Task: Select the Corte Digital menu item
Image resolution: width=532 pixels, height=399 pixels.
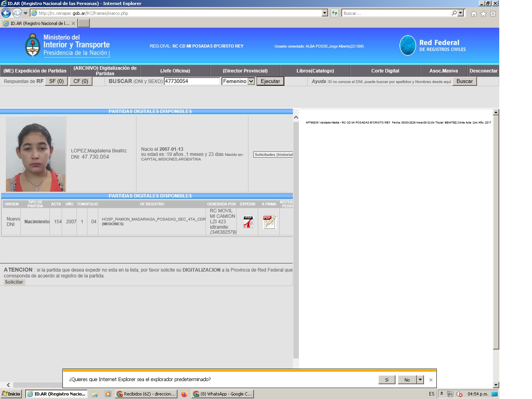Action: coord(385,71)
